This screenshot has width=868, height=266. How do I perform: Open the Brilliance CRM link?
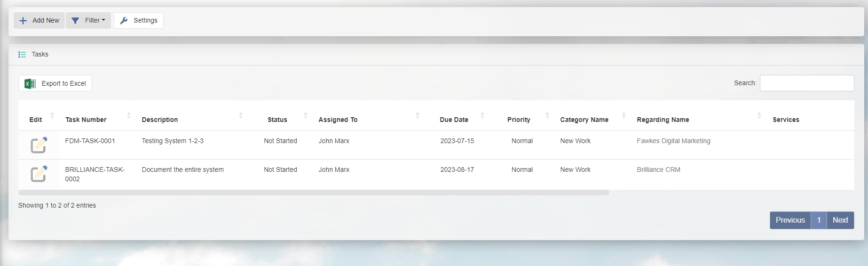coord(658,169)
